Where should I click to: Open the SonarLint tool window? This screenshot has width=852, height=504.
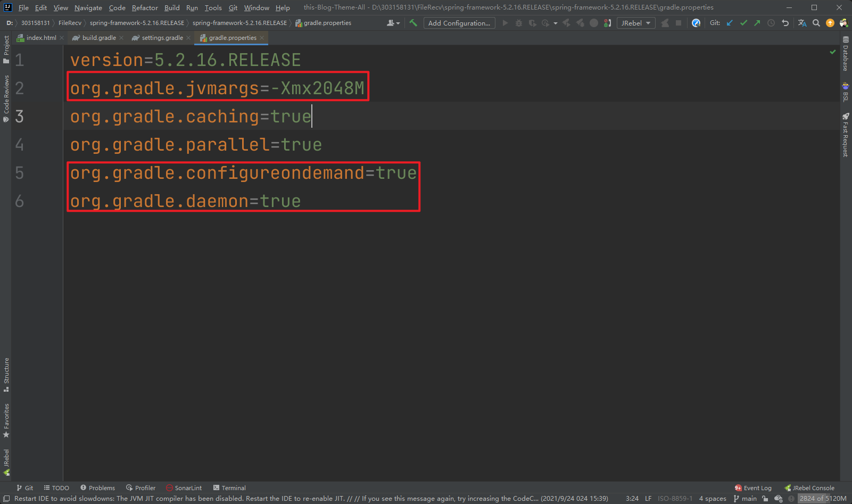[x=184, y=488]
